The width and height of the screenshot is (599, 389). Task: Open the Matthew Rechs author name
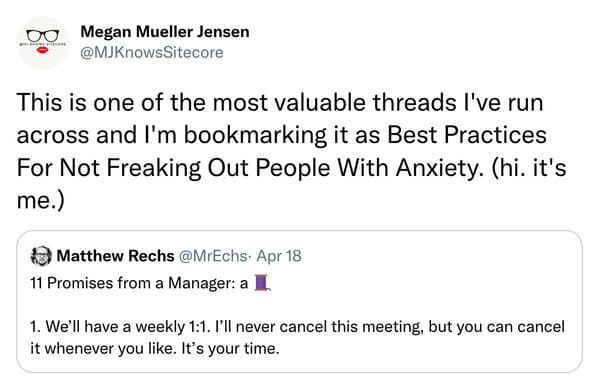tap(115, 256)
